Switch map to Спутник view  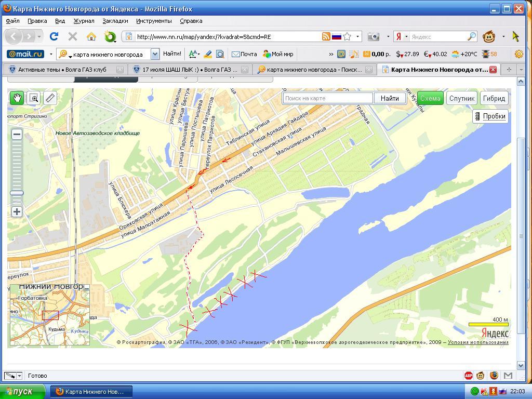coord(461,98)
